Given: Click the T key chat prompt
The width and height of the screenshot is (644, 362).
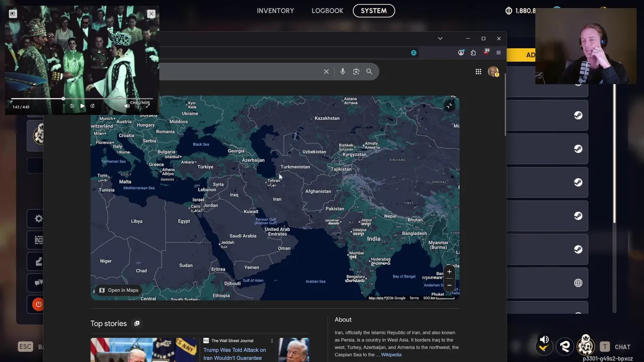Looking at the screenshot, I should click(x=605, y=347).
